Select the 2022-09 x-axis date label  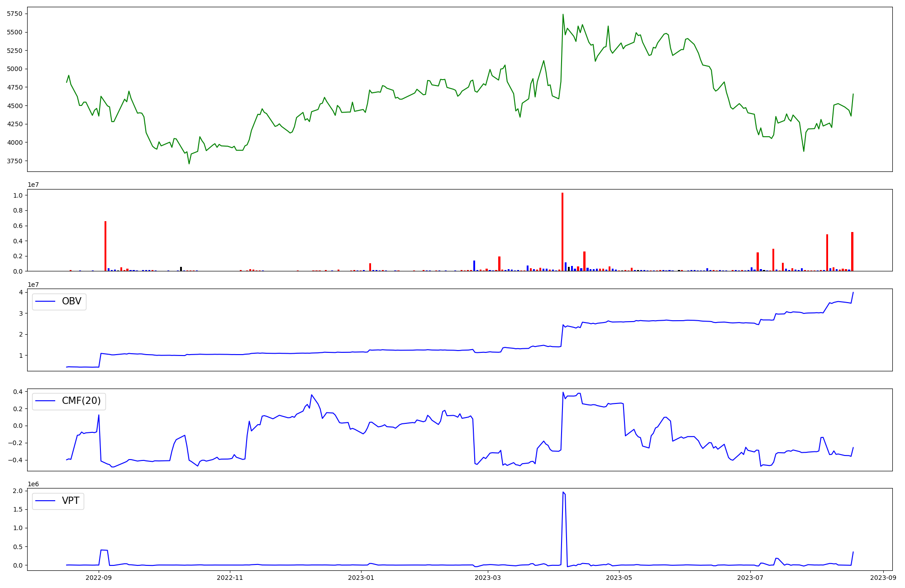99,578
